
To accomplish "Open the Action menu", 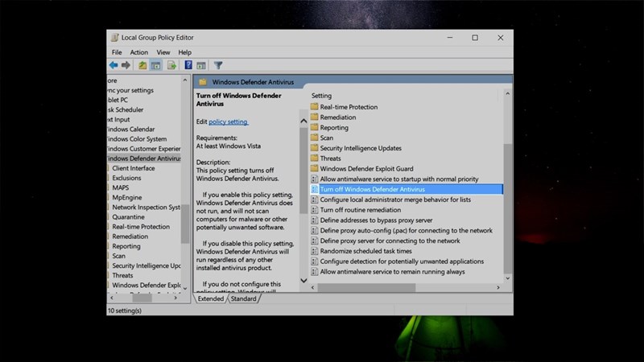I will click(x=138, y=52).
